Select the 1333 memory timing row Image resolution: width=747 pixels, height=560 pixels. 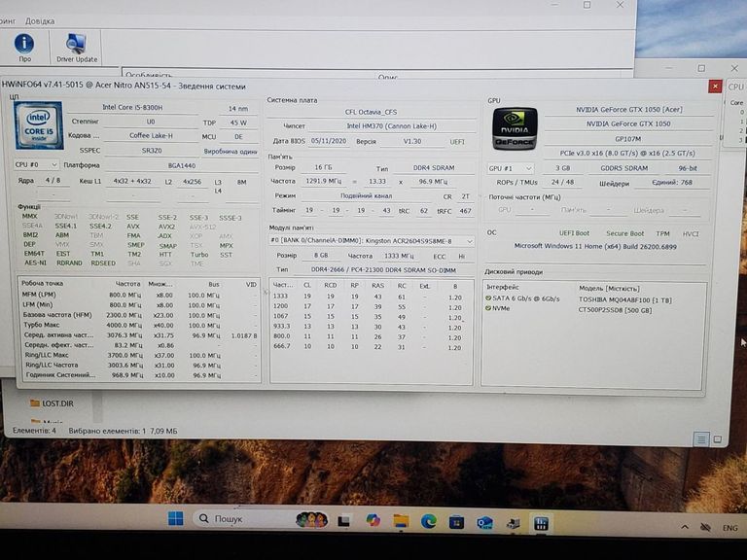[x=371, y=297]
